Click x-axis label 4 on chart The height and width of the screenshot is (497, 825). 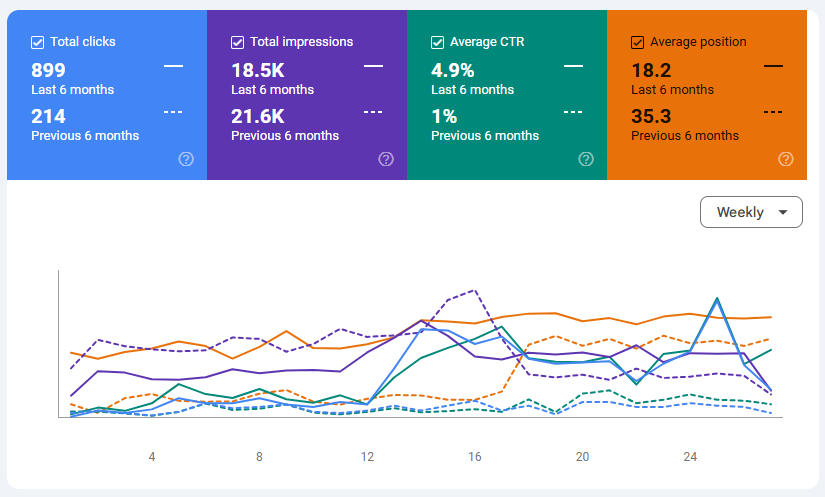point(152,457)
